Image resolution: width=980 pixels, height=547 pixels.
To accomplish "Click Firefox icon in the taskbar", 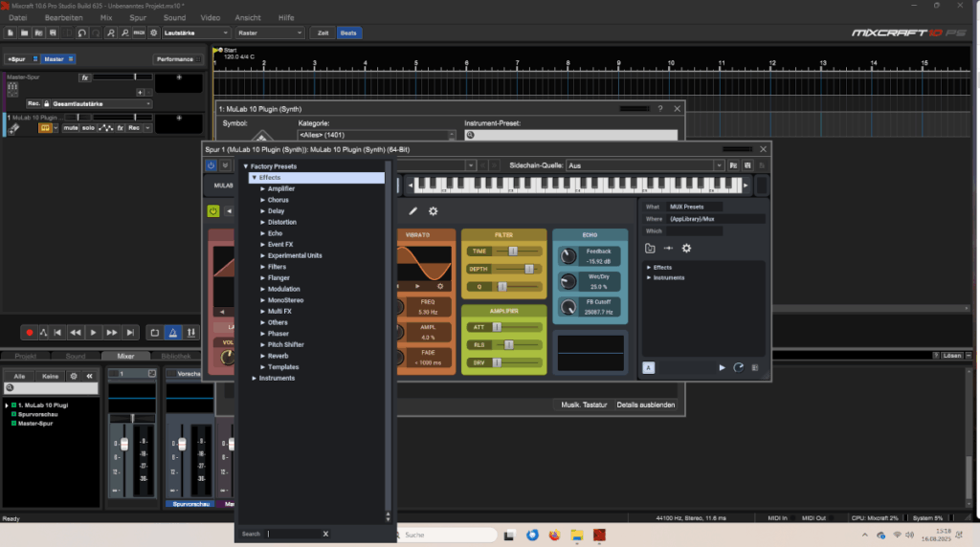I will click(x=554, y=536).
